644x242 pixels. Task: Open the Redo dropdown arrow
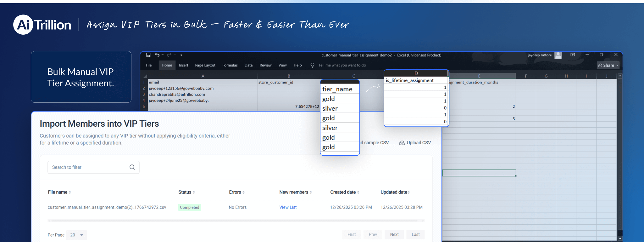(175, 55)
